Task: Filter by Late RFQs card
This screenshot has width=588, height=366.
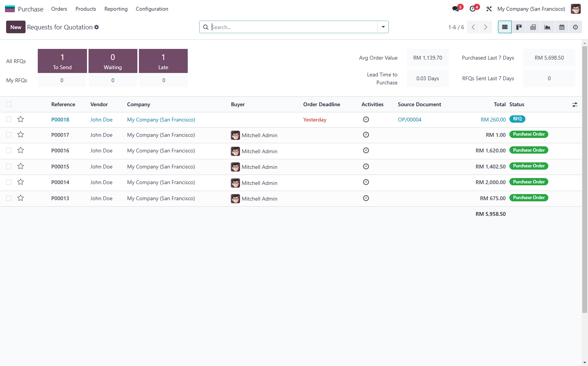Action: pyautogui.click(x=163, y=61)
